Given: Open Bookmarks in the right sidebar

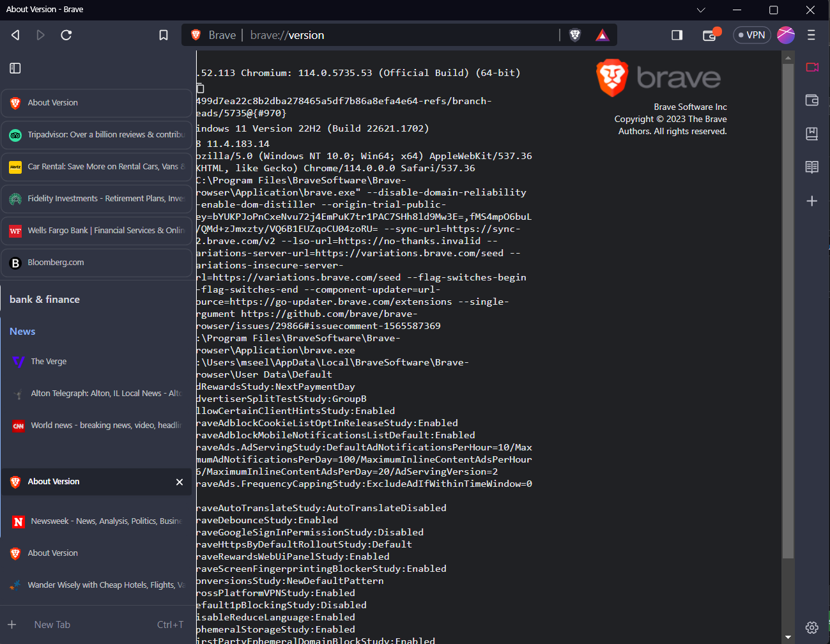Looking at the screenshot, I should 812,134.
